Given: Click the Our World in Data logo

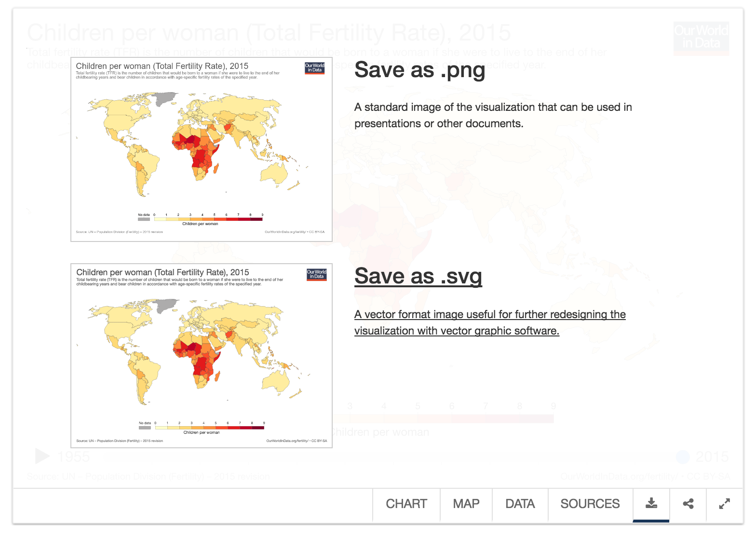Looking at the screenshot, I should click(701, 38).
